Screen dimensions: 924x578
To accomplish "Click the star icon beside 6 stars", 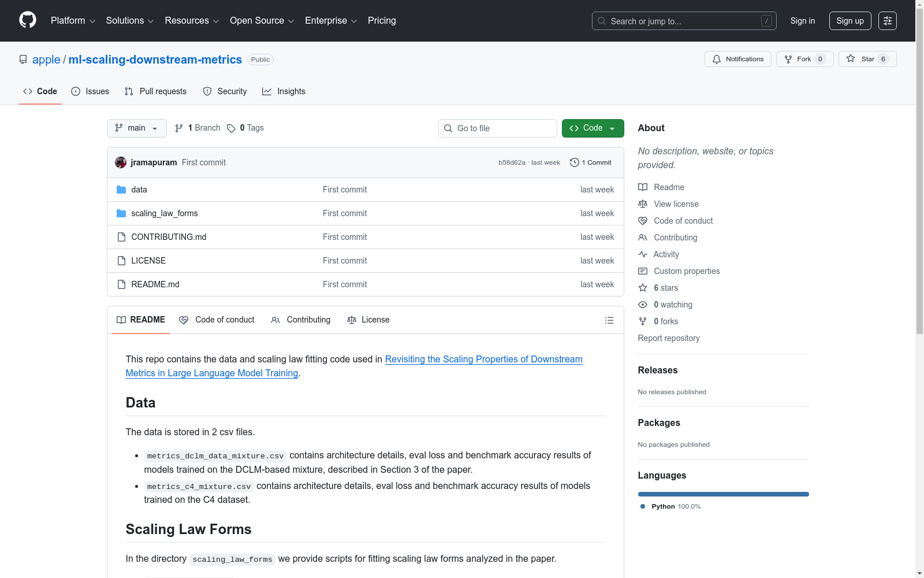I will [x=643, y=288].
